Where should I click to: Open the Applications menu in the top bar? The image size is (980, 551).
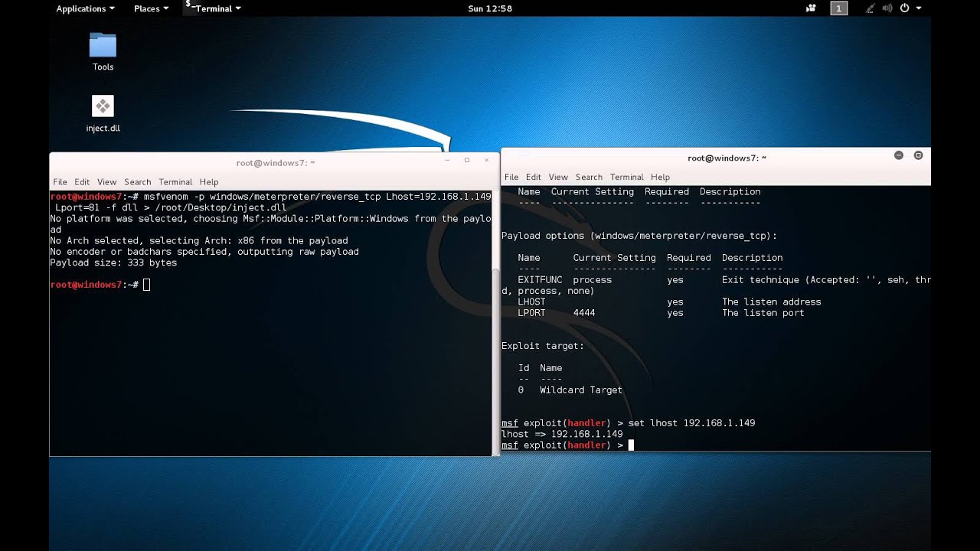pos(85,8)
